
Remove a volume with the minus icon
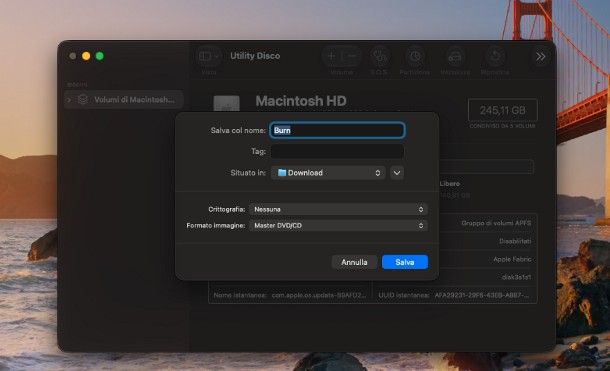tap(351, 57)
